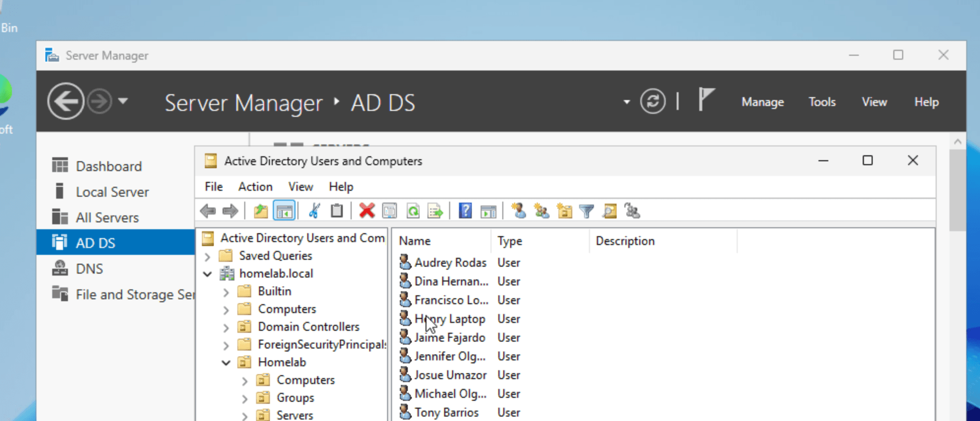
Task: Open Server Manager Tools menu
Action: coord(822,102)
